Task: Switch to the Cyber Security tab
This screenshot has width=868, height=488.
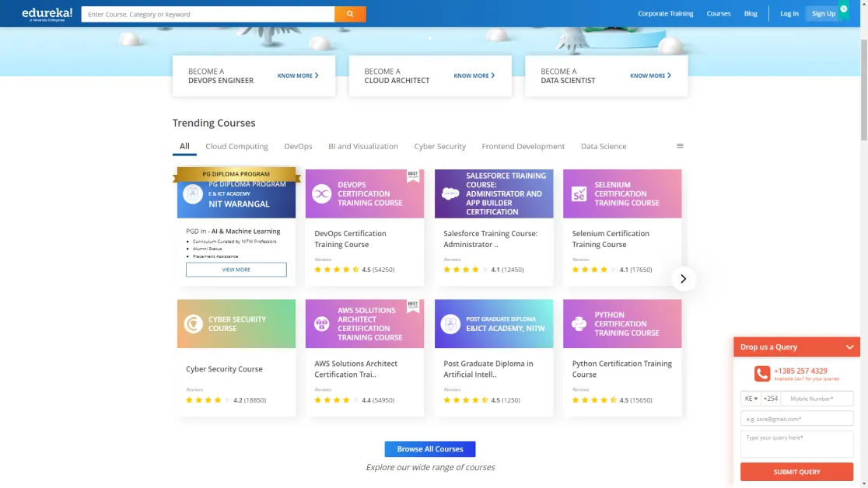Action: pos(439,146)
